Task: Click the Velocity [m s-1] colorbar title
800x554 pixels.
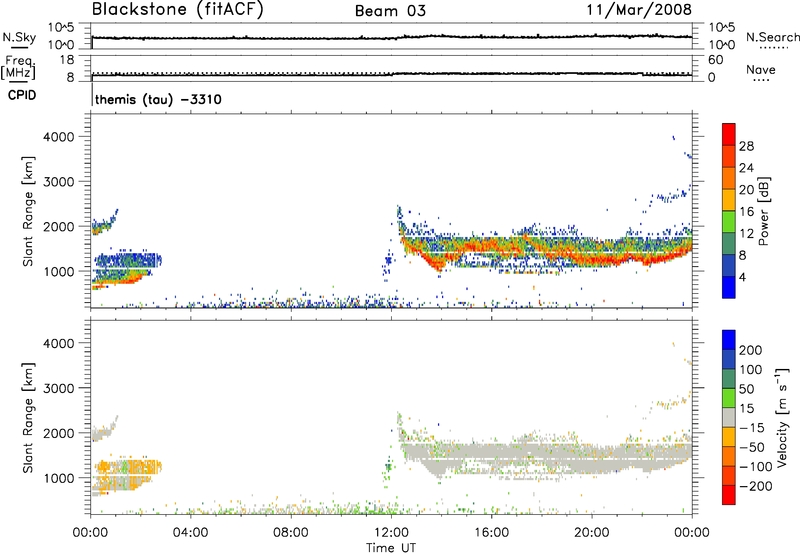Action: pos(782,417)
